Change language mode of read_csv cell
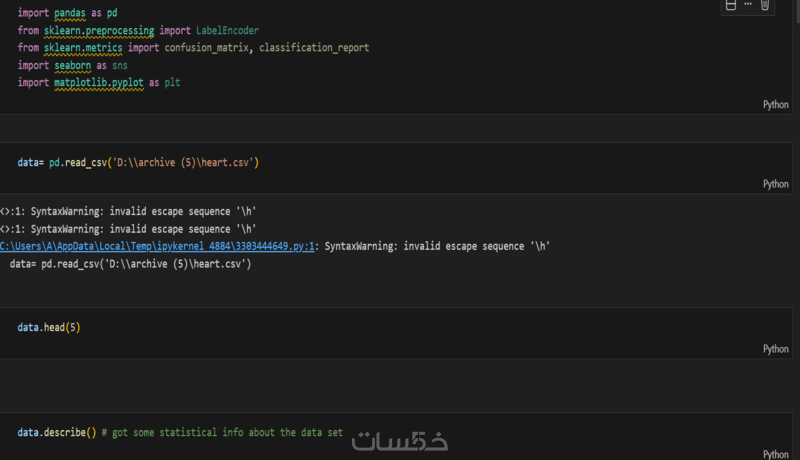Viewport: 800px width, 460px height. coord(775,184)
